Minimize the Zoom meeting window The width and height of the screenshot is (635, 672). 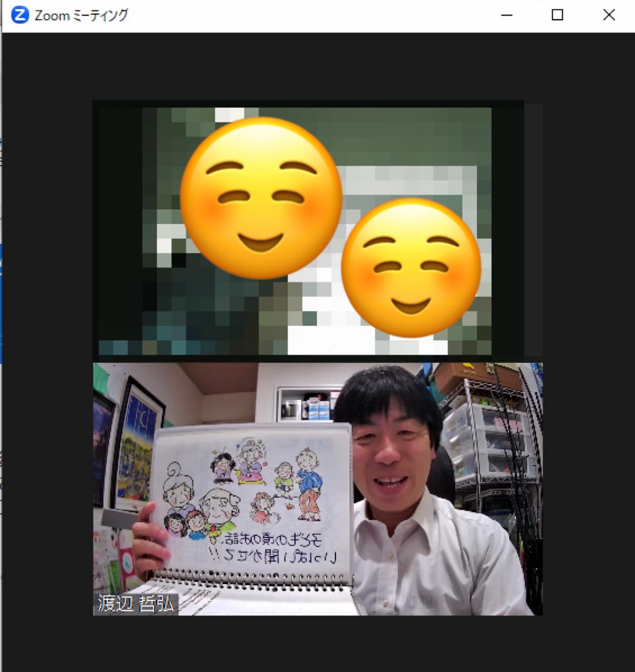pyautogui.click(x=506, y=15)
